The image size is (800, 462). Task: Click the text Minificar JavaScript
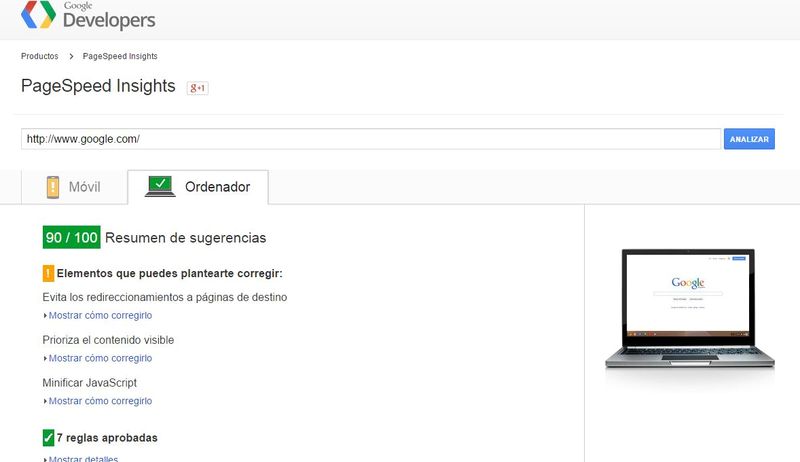pos(90,382)
